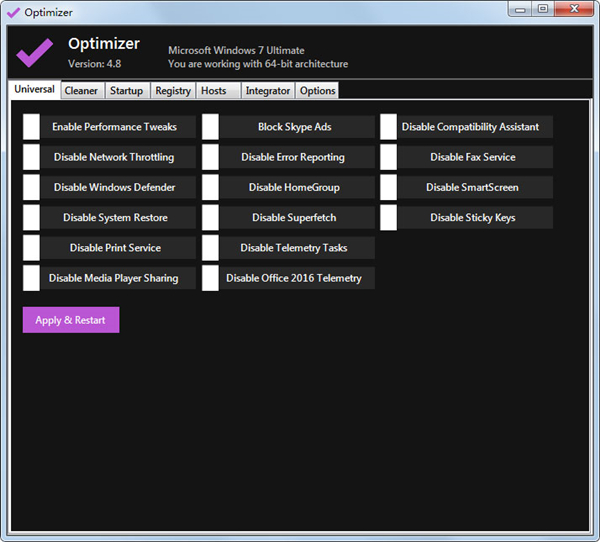
Task: Click the Optimizer title bar app icon
Action: click(x=13, y=12)
